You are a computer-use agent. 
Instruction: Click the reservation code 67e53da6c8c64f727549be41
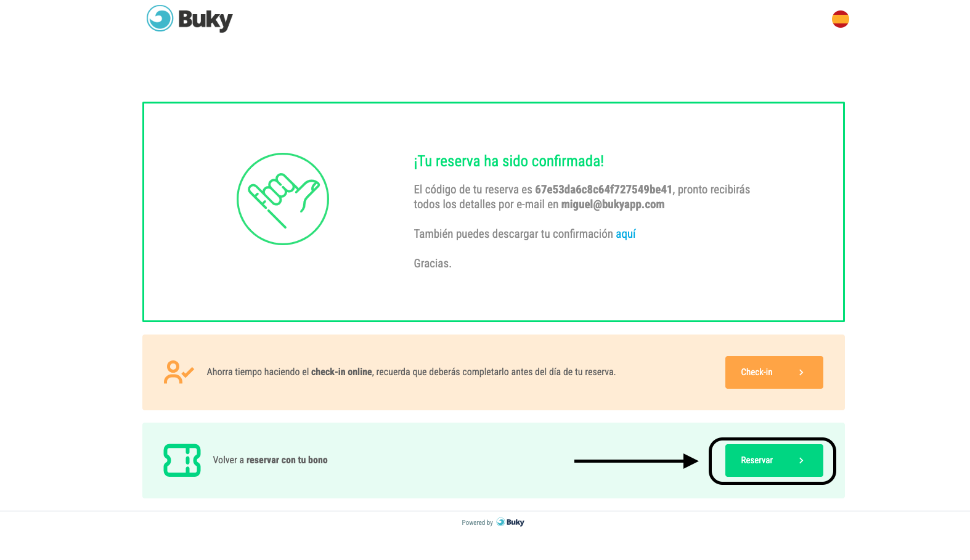pos(603,190)
